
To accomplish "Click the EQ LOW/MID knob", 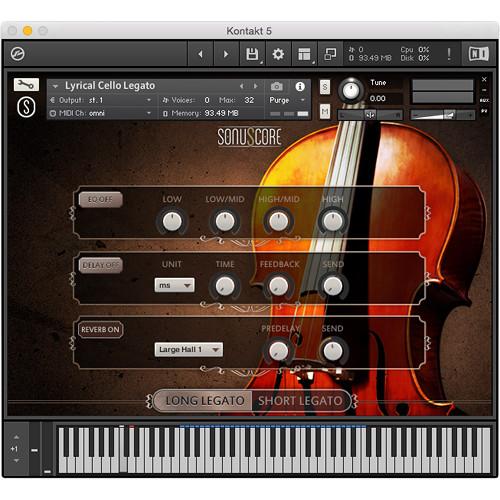I will click(225, 221).
